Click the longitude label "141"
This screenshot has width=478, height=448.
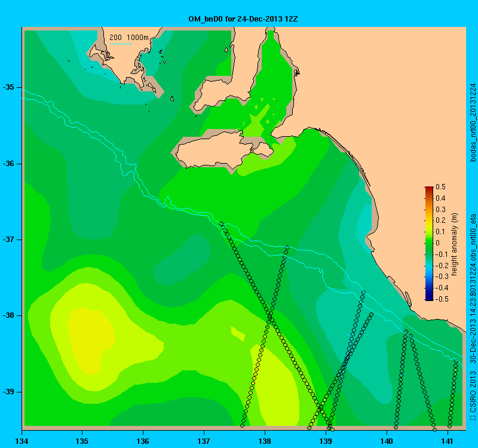point(448,441)
